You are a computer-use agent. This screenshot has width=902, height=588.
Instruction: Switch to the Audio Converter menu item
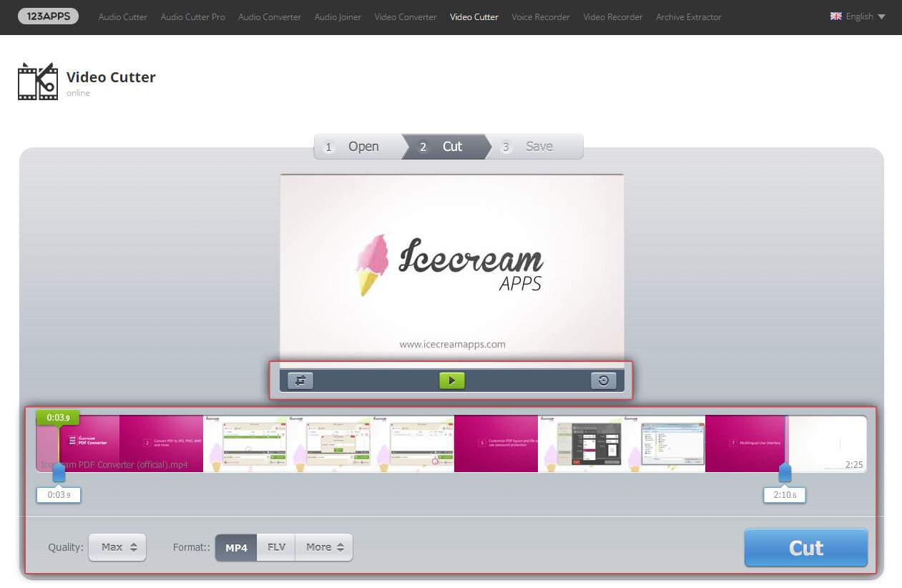coord(269,17)
